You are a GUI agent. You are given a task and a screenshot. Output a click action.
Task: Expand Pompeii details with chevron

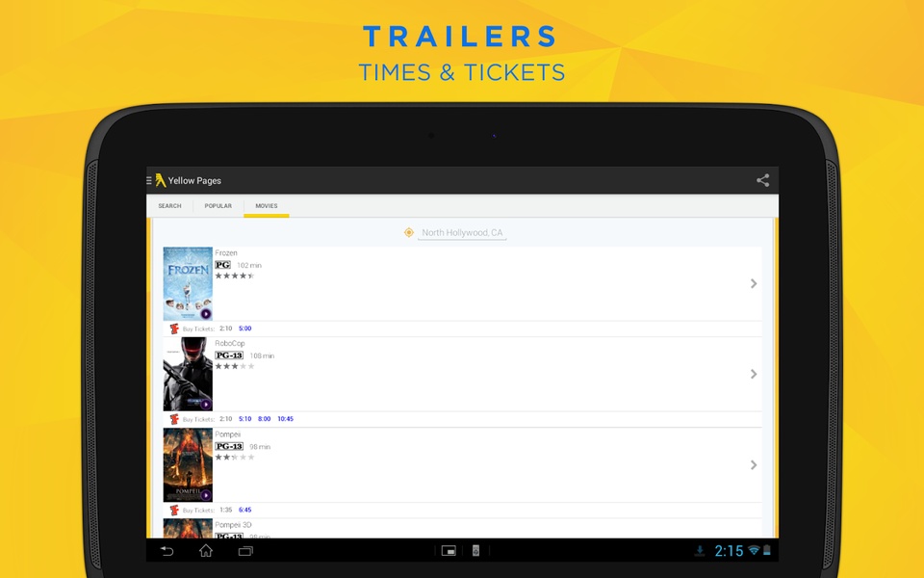753,464
